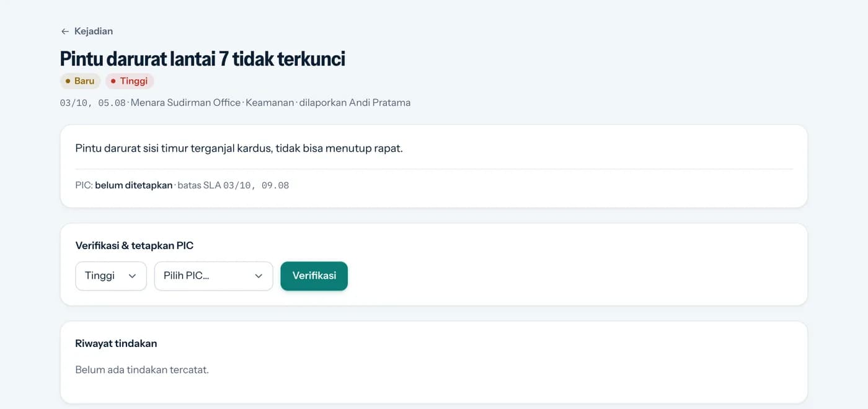
Task: Click the Keamanan category text
Action: click(x=270, y=103)
